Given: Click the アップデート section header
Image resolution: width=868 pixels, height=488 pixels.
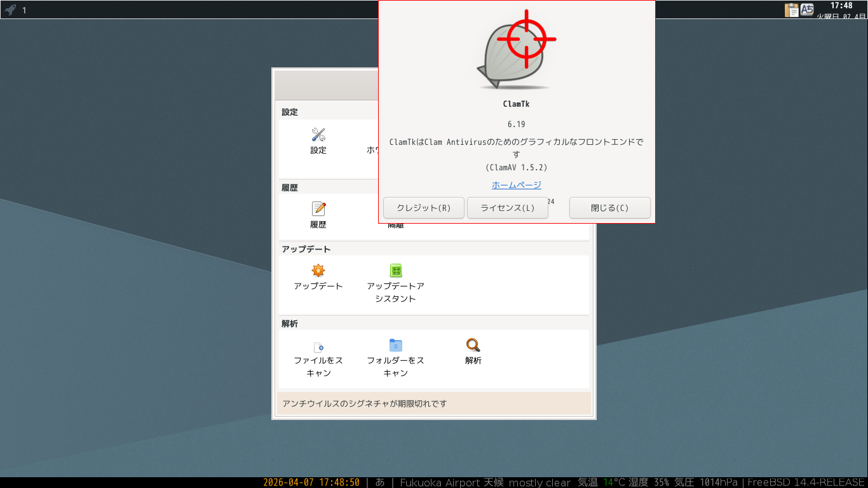Looking at the screenshot, I should 306,249.
